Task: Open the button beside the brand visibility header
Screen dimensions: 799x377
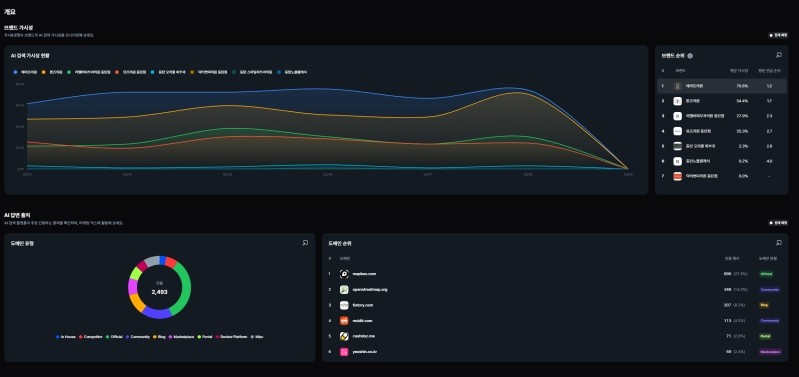Action: click(778, 36)
